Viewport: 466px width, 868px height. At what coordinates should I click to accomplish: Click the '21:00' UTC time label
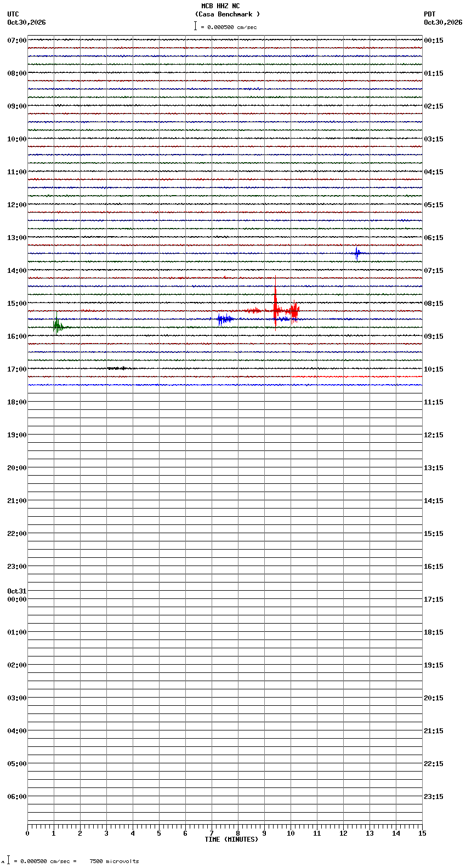[x=17, y=501]
